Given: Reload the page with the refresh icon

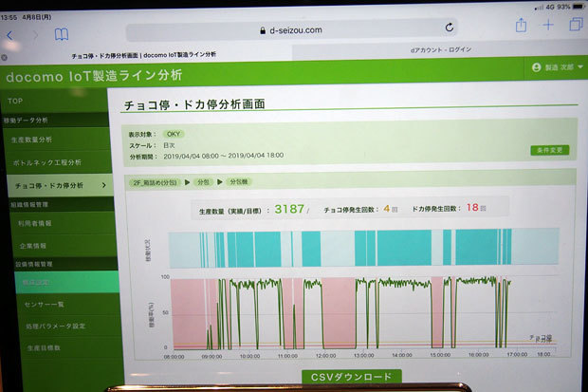Looking at the screenshot, I should pos(450,28).
